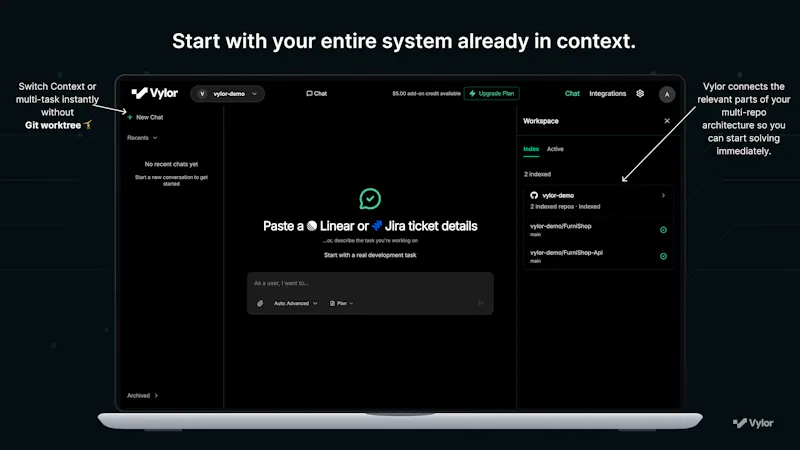
Task: Click the GitHub icon beside vylor-demo
Action: pyautogui.click(x=534, y=195)
